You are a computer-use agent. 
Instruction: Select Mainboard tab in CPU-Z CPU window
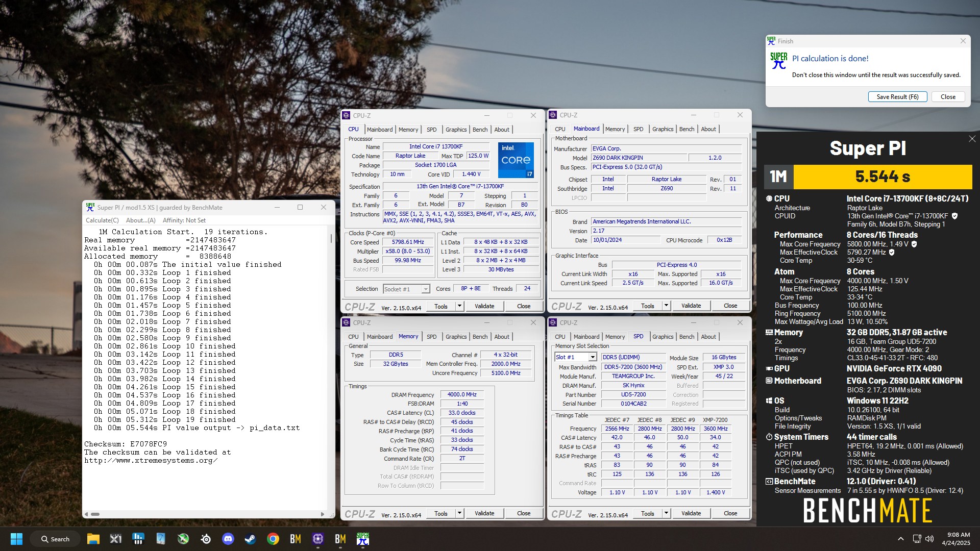[380, 130]
